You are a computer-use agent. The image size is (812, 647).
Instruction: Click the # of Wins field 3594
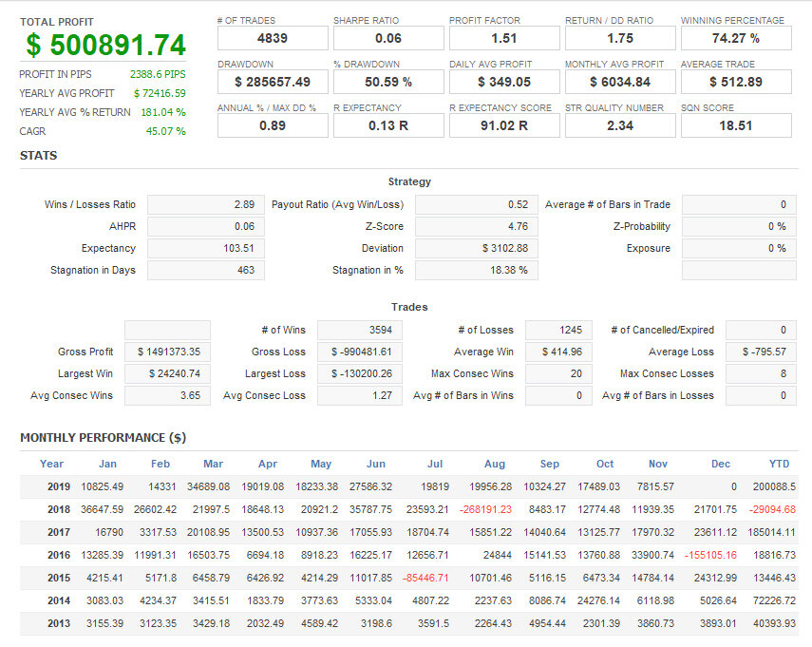click(360, 330)
